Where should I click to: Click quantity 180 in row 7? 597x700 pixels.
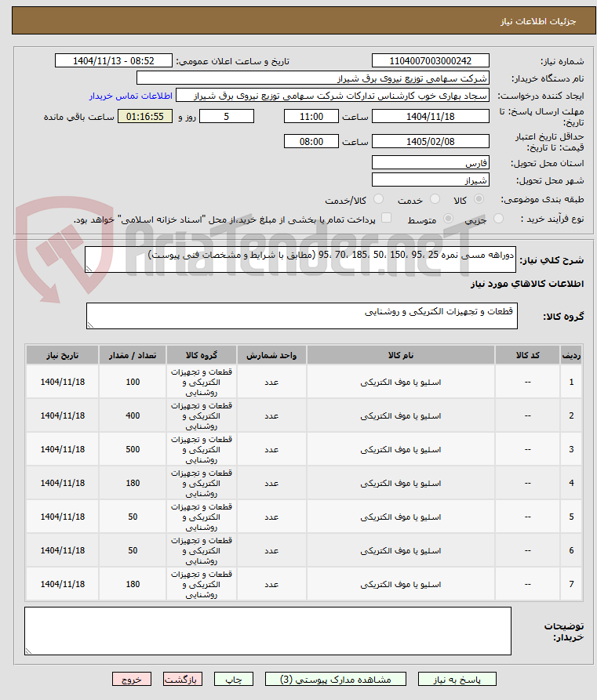point(133,584)
